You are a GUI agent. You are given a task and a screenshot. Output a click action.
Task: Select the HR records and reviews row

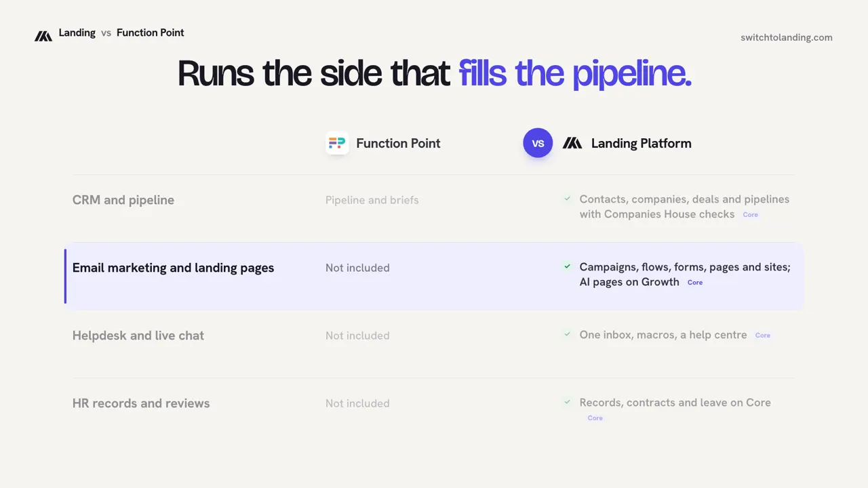(x=434, y=410)
